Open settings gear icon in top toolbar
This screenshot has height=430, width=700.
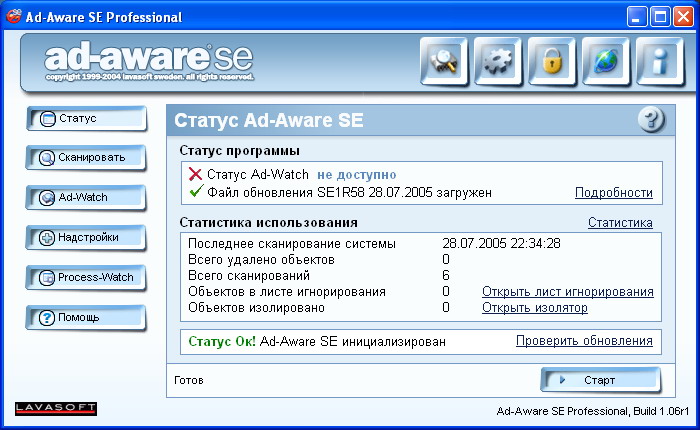(x=499, y=62)
